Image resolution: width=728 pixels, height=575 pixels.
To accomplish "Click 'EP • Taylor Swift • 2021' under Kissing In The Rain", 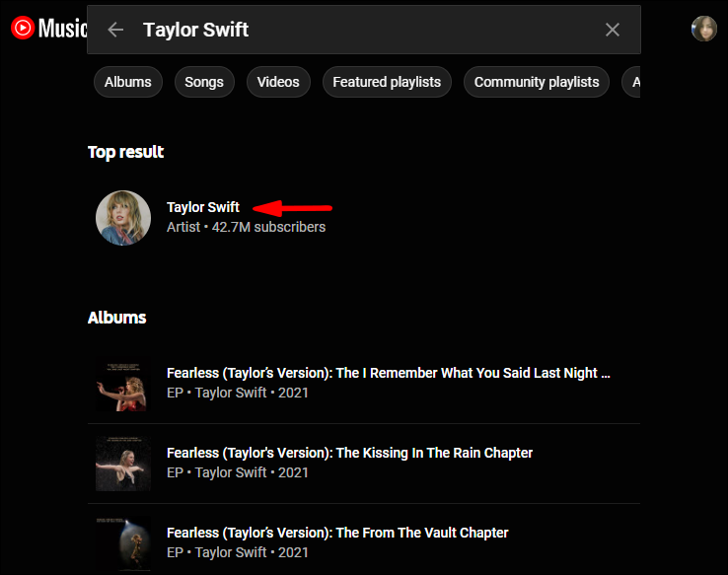I will pos(238,472).
